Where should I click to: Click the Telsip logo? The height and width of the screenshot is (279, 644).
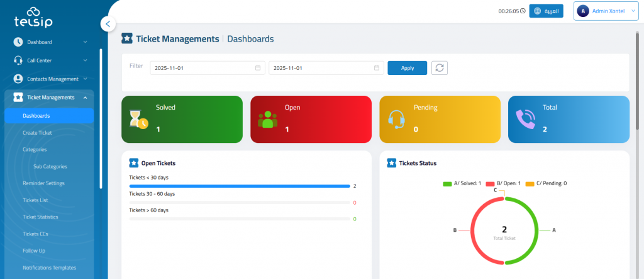pos(33,17)
